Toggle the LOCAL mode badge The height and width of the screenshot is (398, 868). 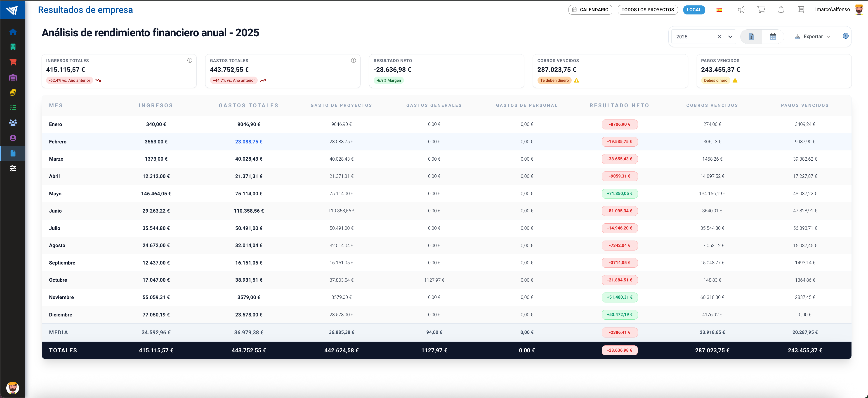click(694, 10)
